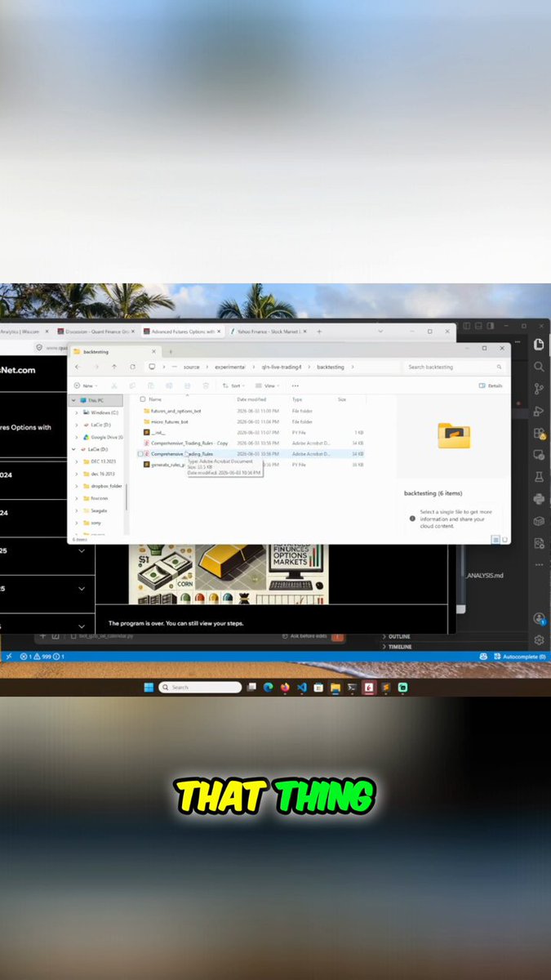The width and height of the screenshot is (551, 980).
Task: Switch to Discussion - Quant Finance browser tab
Action: [96, 332]
